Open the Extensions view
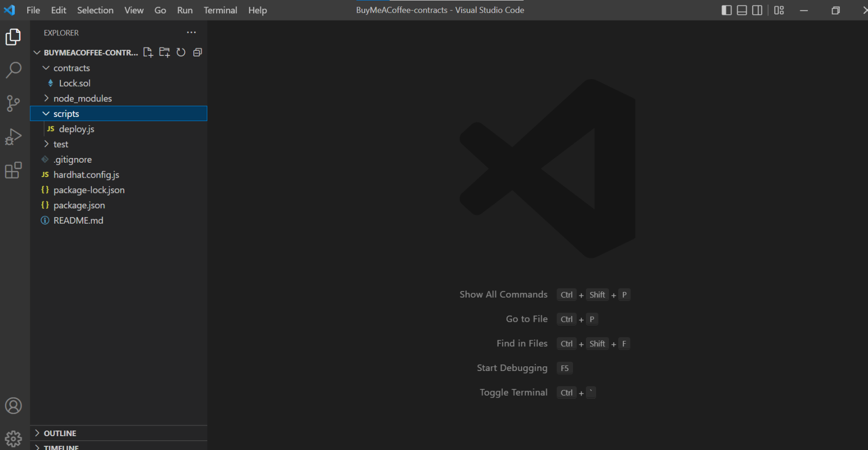 (13, 170)
